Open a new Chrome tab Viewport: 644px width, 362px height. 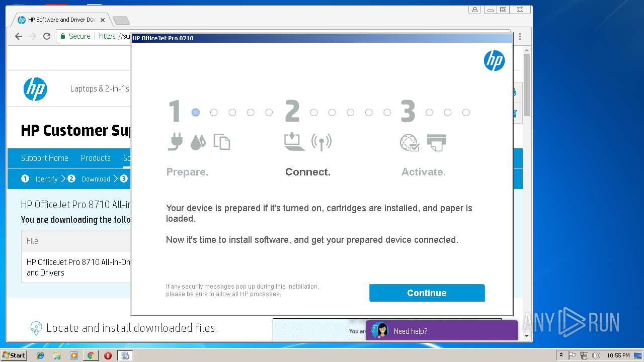121,20
